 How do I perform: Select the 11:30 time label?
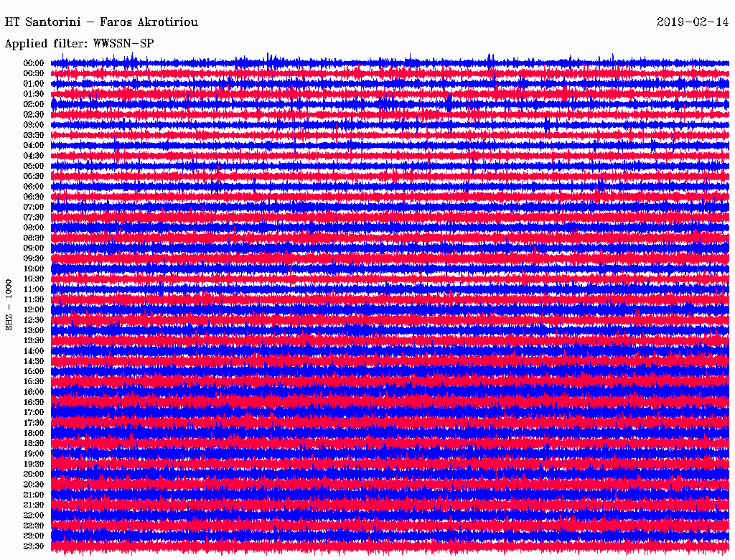pos(34,299)
